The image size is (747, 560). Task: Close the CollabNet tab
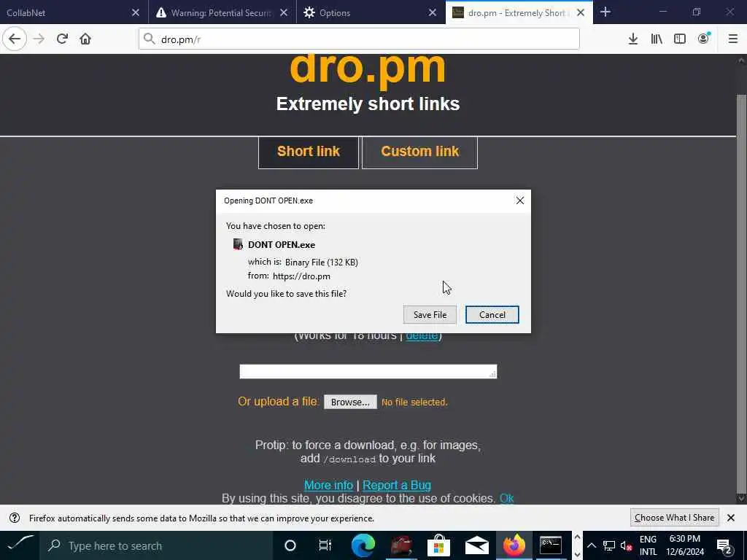pyautogui.click(x=135, y=13)
